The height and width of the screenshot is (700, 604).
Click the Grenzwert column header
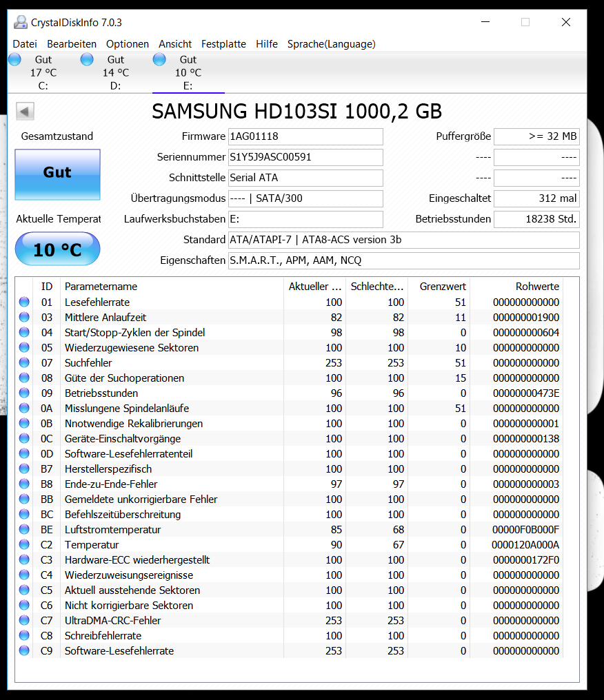coord(439,286)
